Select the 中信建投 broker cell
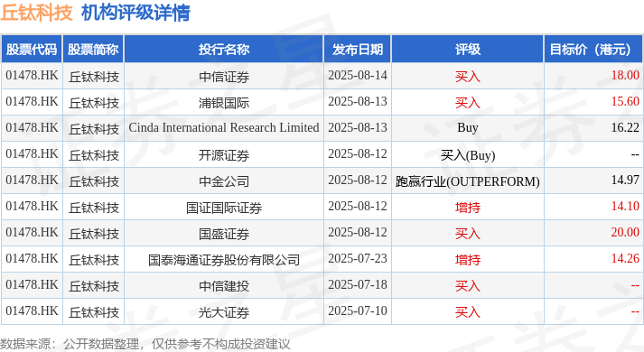 (224, 285)
